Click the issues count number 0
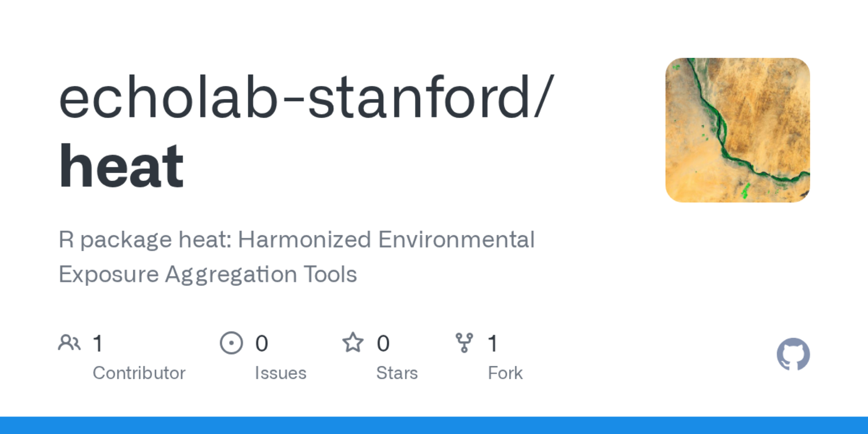 (x=262, y=344)
